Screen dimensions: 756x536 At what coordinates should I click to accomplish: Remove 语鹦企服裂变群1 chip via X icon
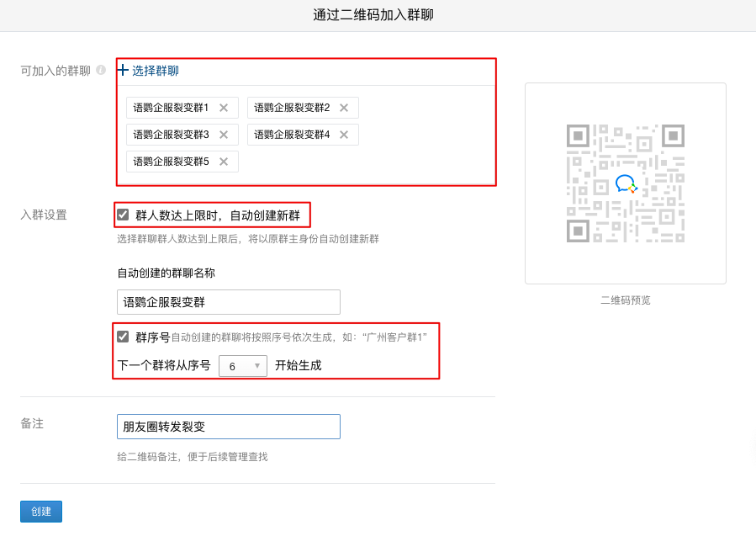point(224,108)
